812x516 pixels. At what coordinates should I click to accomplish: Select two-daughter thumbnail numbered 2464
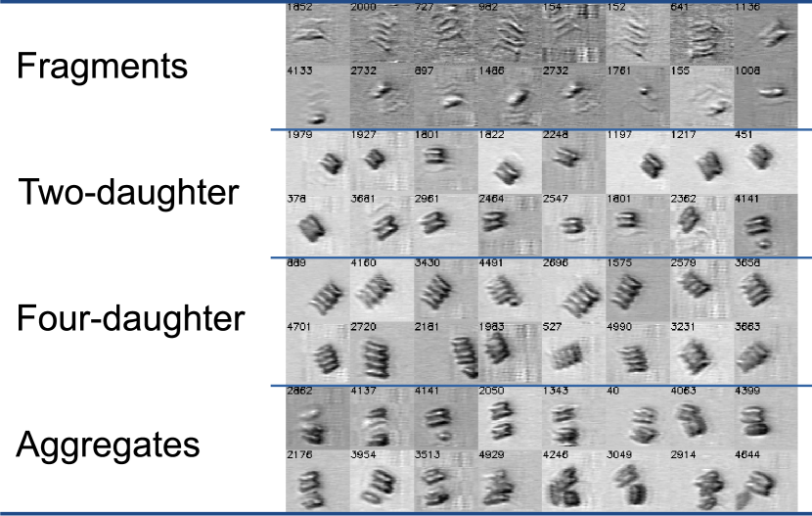pyautogui.click(x=510, y=225)
